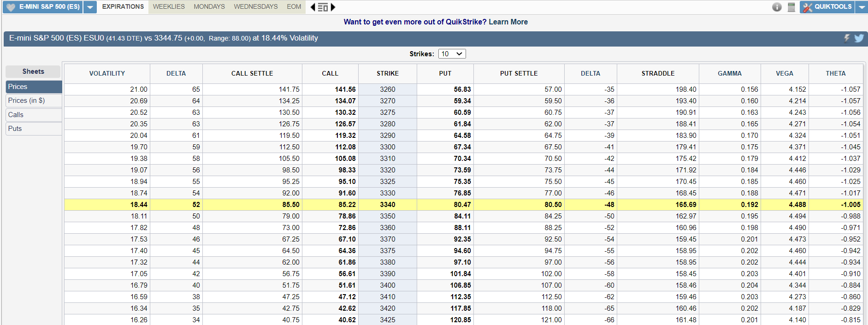
Task: Click call price 51.61
Action: [x=347, y=285]
